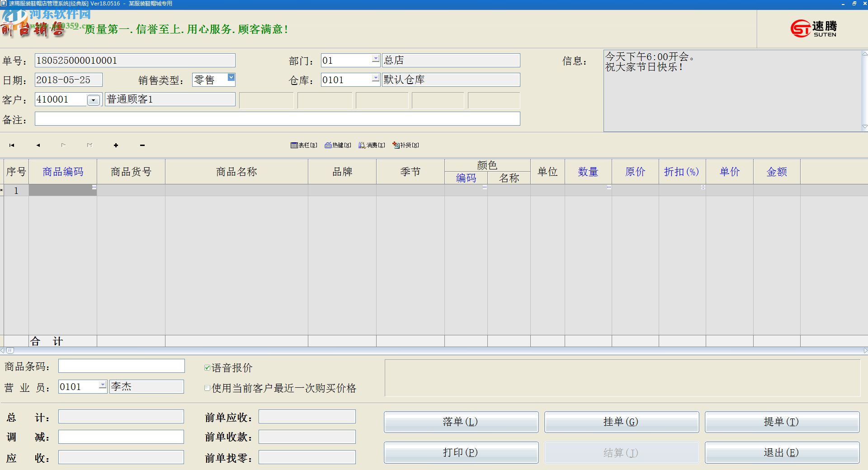Go to first record navigation arrow
Image resolution: width=868 pixels, height=470 pixels.
(12, 145)
